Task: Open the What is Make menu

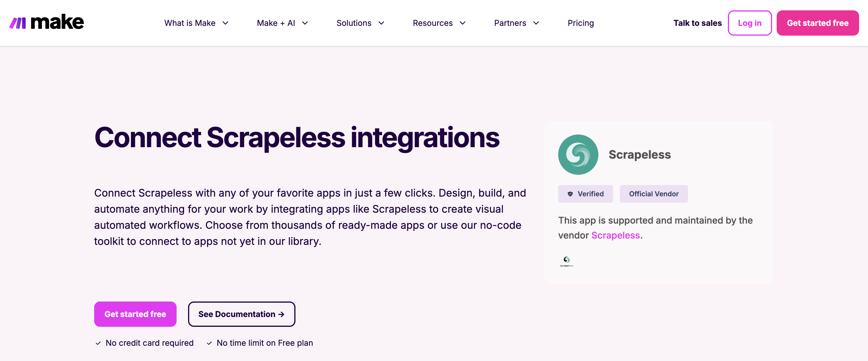Action: tap(196, 23)
